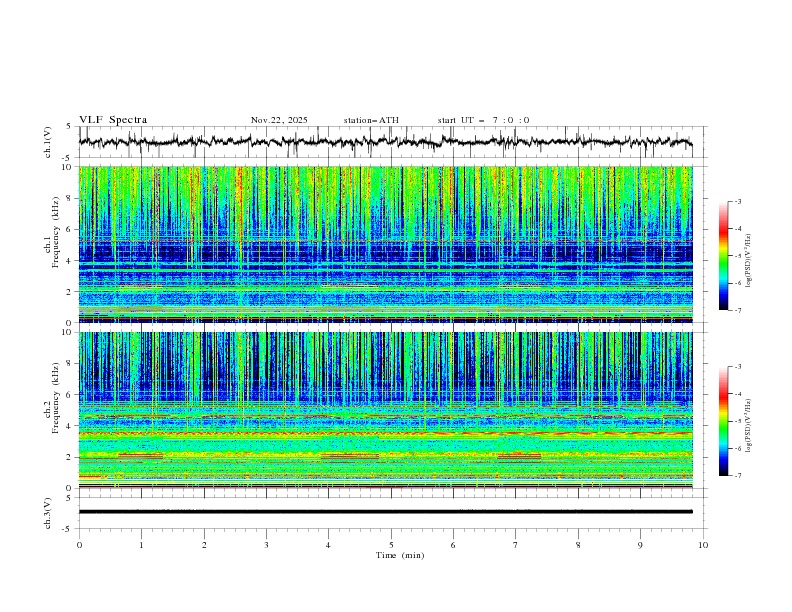Click the '-3' value on ch.1 colorbar
The image size is (792, 612).
pyautogui.click(x=737, y=201)
